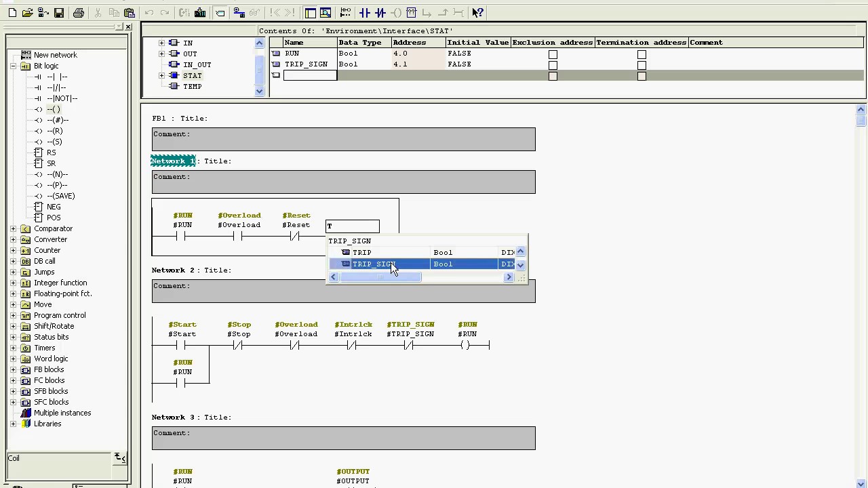Select the IN_OUT interface node
The width and height of the screenshot is (868, 488).
point(197,64)
